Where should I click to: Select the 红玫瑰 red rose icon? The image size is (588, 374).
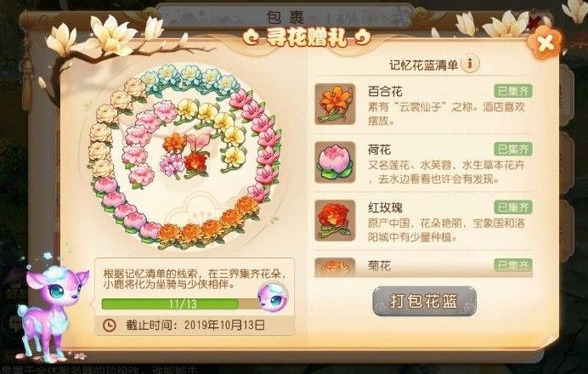click(335, 220)
